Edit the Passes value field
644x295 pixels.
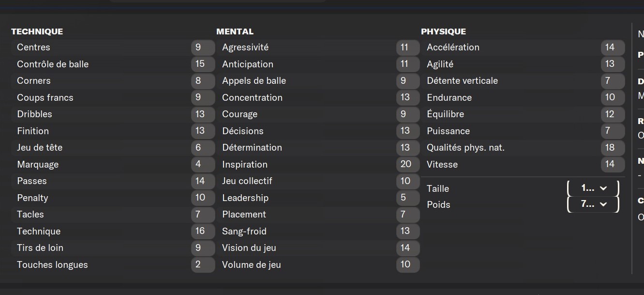click(x=203, y=181)
